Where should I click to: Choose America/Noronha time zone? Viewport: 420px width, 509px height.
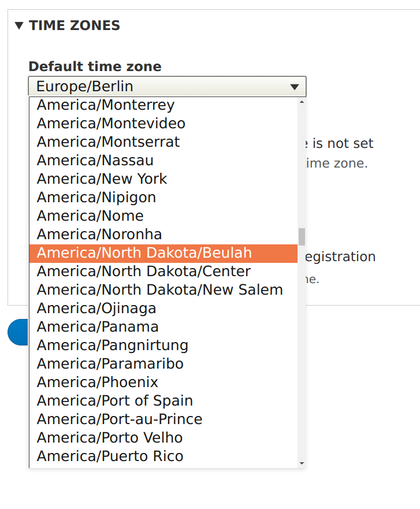coord(98,234)
